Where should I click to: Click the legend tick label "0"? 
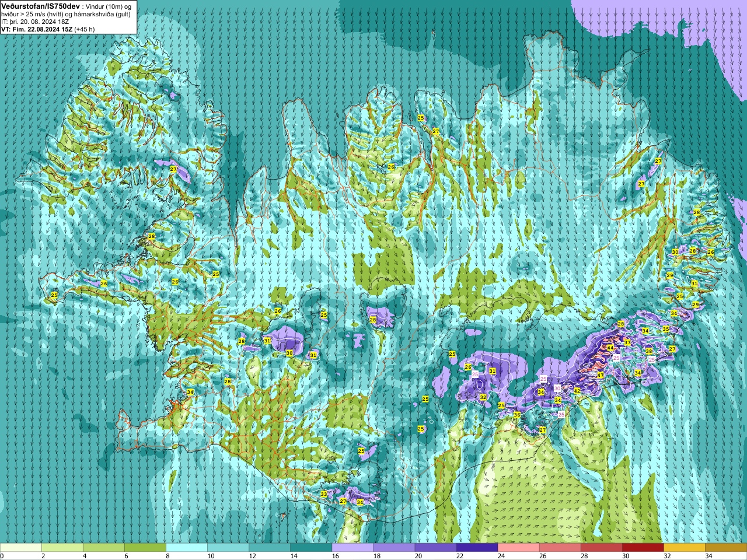click(2, 556)
